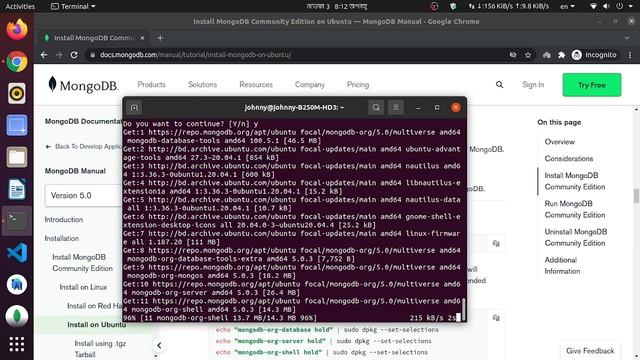Select the Install MongoDB Community tab

click(x=94, y=38)
